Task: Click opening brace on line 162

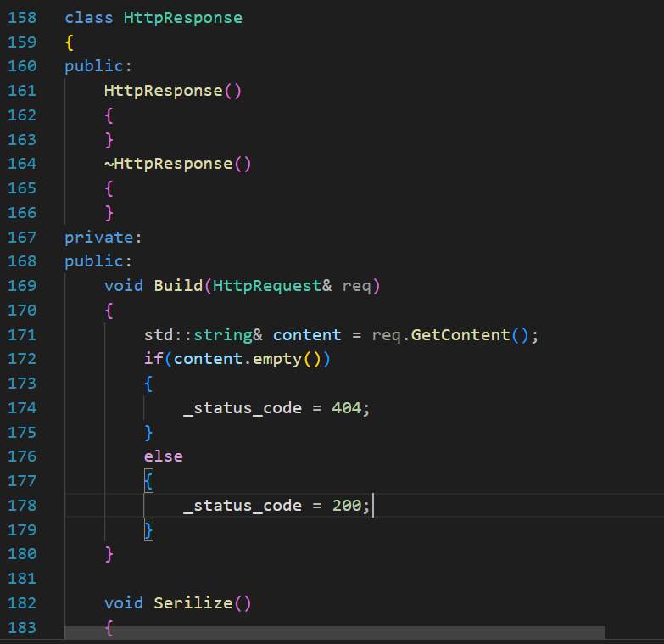Action: pyautogui.click(x=109, y=115)
